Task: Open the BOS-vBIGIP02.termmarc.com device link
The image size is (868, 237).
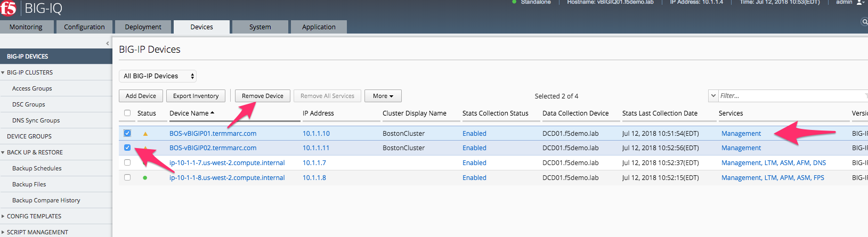Action: [x=213, y=148]
